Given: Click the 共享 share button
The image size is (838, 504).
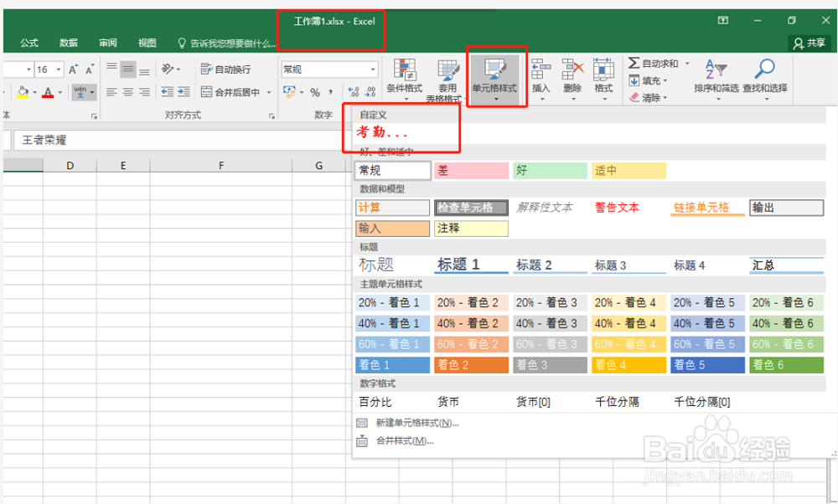Looking at the screenshot, I should (810, 44).
